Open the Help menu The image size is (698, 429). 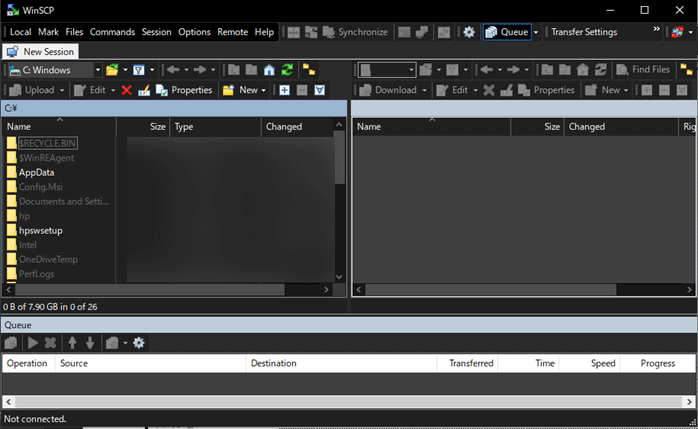(x=264, y=32)
